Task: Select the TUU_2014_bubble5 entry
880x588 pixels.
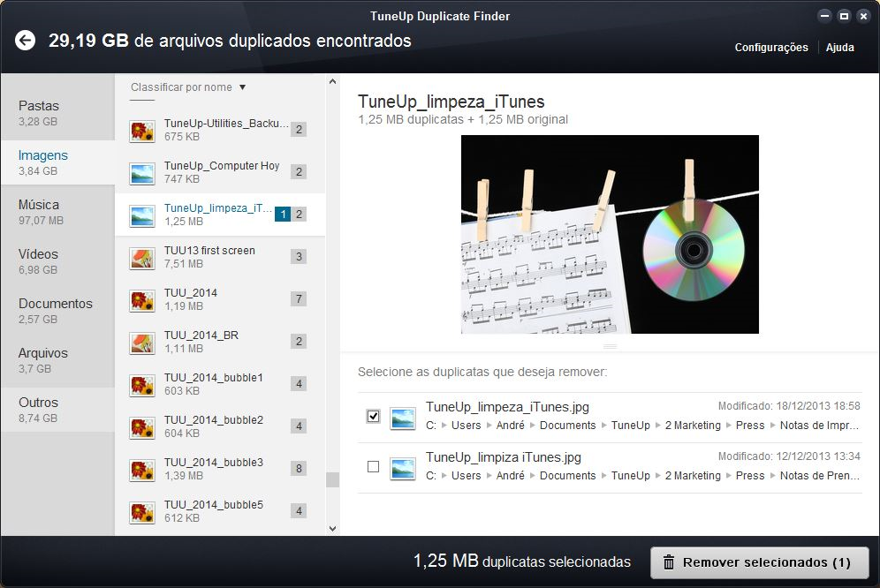Action: coord(220,511)
